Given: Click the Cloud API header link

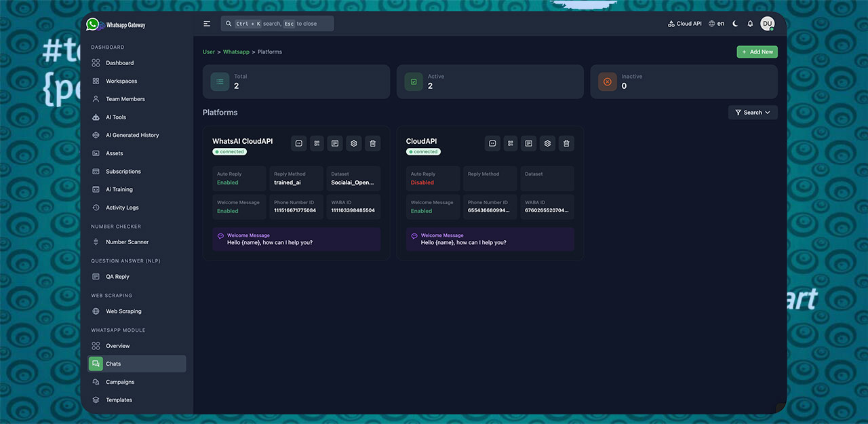Looking at the screenshot, I should click(x=685, y=24).
